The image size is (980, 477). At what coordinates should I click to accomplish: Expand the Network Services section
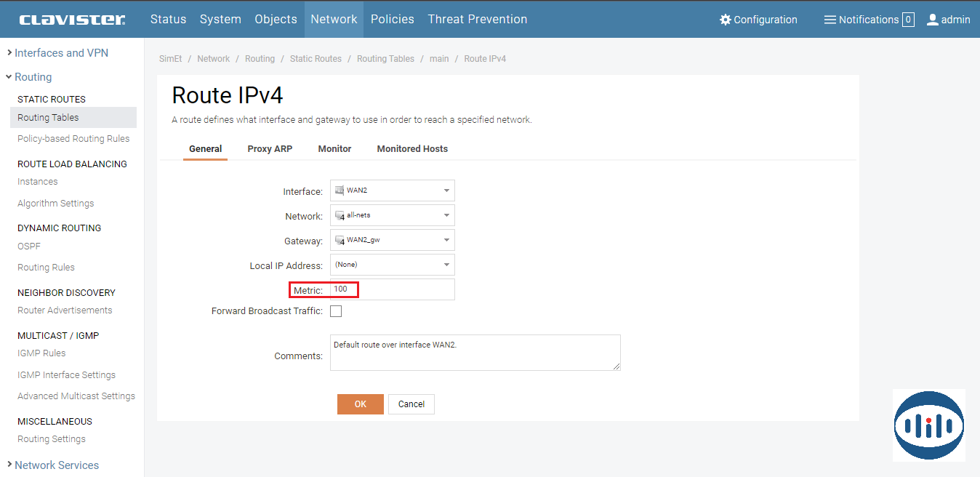[56, 465]
